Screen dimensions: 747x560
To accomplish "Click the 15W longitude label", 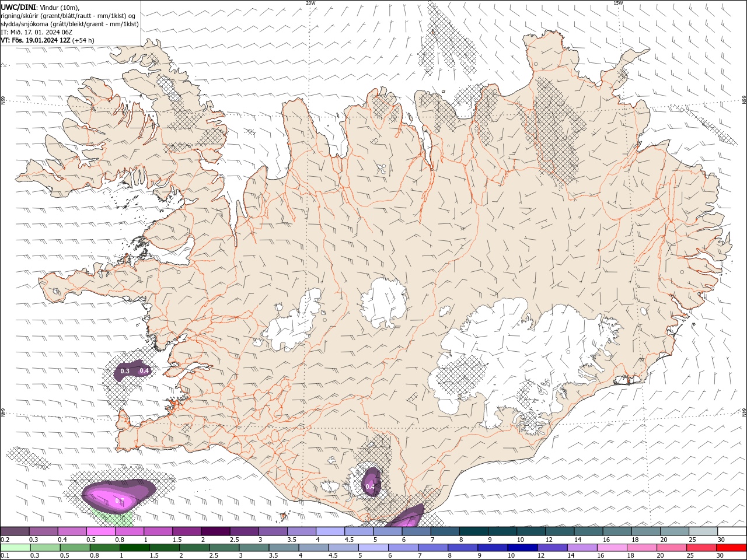I will 618,3.
